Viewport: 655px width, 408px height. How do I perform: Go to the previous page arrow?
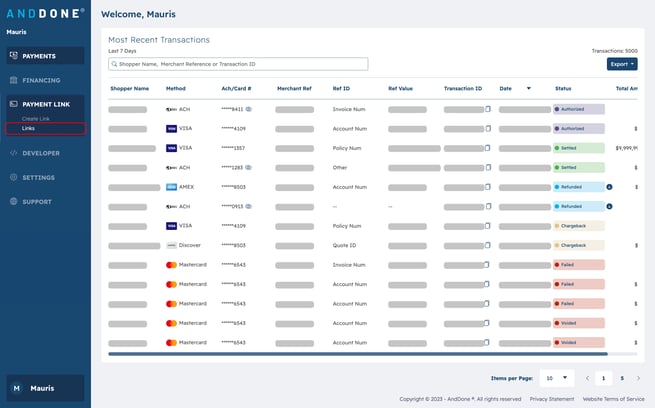pyautogui.click(x=587, y=379)
